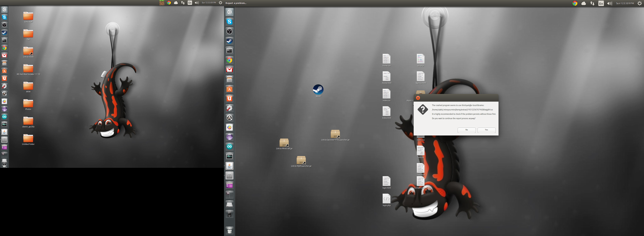This screenshot has width=644, height=236.
Task: Select the 'Photos' desktop folder
Action: click(28, 105)
